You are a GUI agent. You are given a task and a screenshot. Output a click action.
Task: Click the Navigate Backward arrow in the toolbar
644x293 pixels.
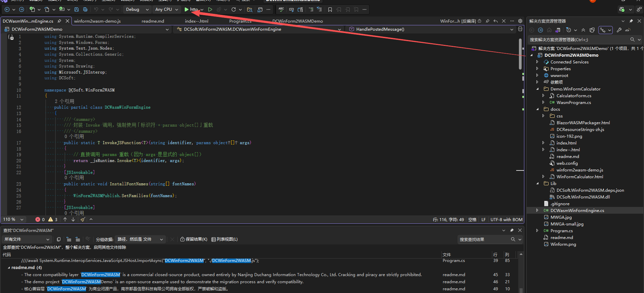[x=7, y=9]
